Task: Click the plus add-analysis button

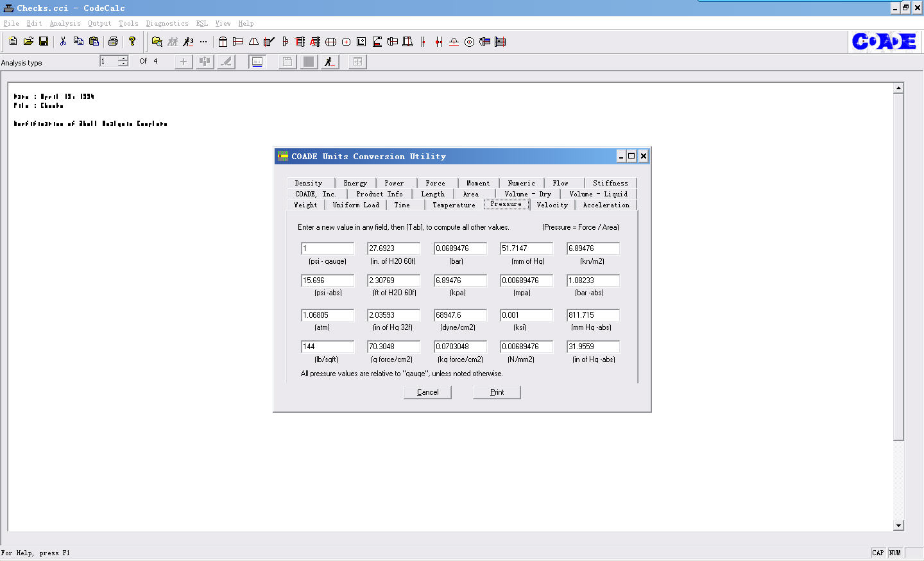Action: (184, 62)
